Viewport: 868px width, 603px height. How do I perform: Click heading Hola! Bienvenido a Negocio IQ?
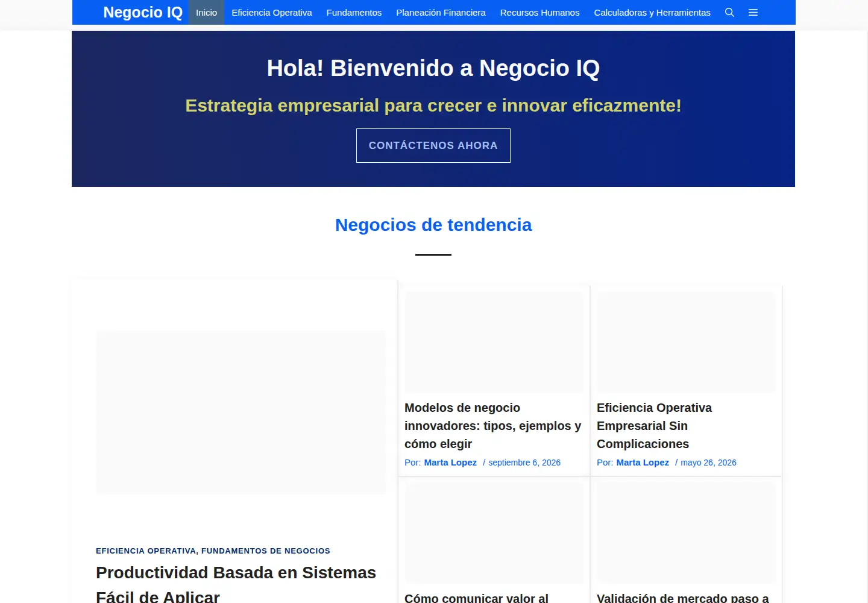(x=433, y=68)
